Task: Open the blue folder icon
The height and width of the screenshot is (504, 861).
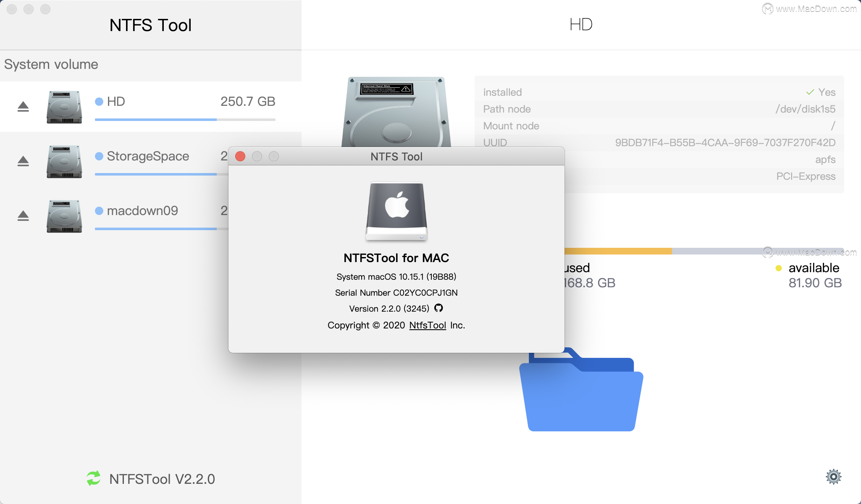Action: click(581, 390)
